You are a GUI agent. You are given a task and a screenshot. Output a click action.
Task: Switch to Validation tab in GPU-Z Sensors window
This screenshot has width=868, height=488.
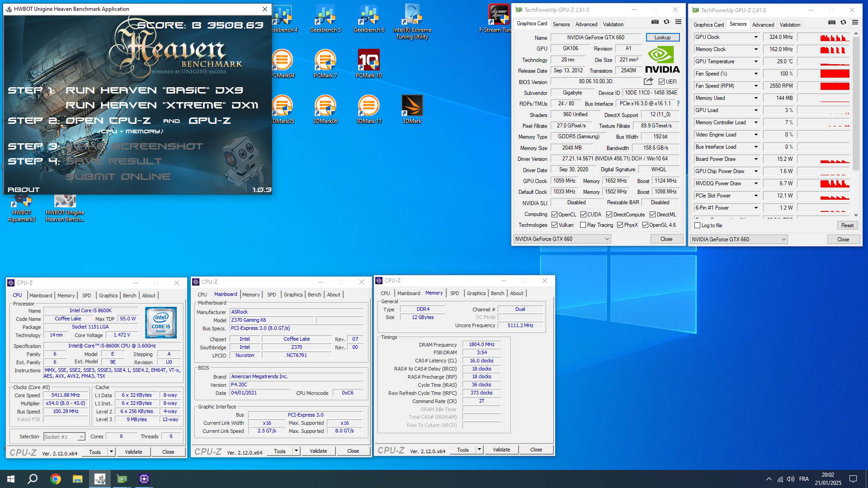coord(790,25)
